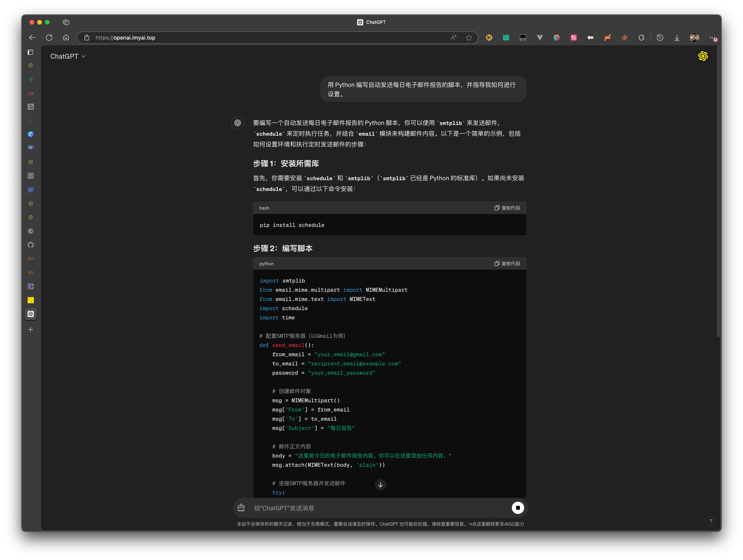Open the orange V-check extension icon
Image resolution: width=743 pixels, height=560 pixels.
(489, 38)
